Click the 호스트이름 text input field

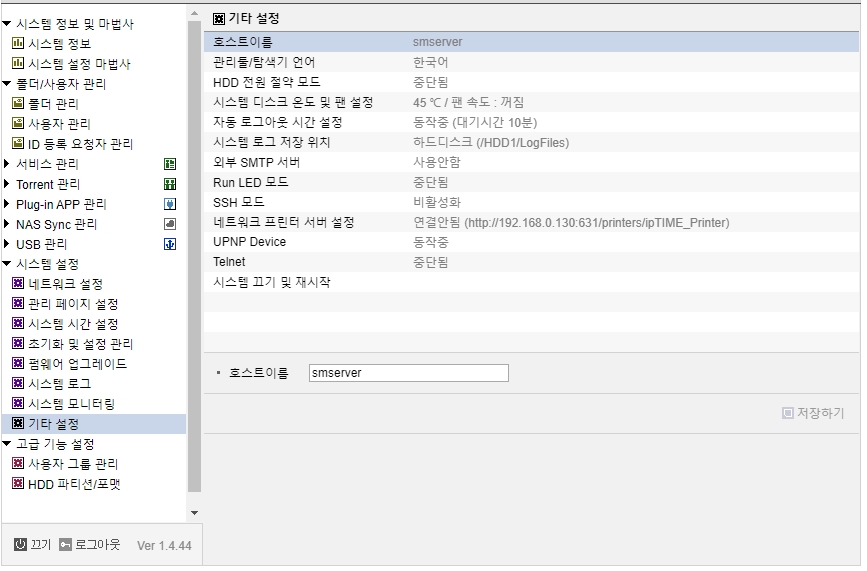409,374
